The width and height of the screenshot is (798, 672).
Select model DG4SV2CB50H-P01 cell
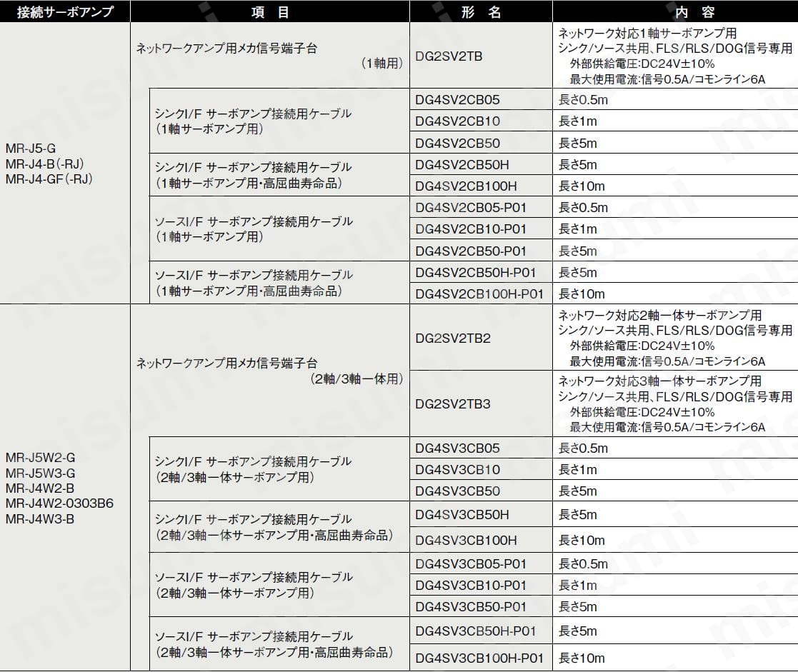pos(481,273)
